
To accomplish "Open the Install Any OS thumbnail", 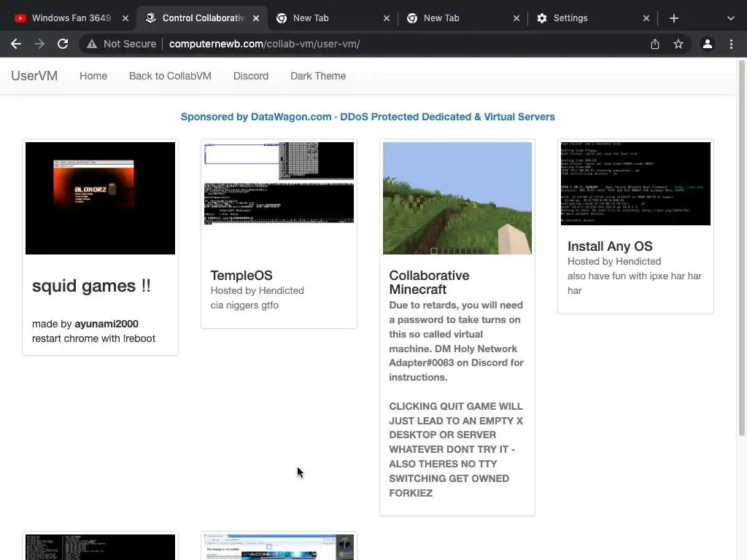I will 635,183.
